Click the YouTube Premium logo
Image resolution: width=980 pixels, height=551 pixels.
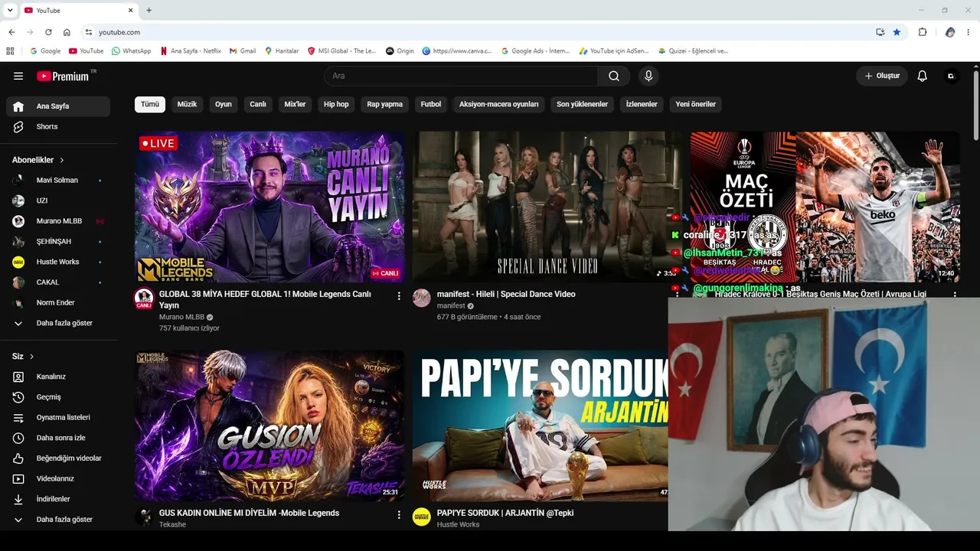64,76
